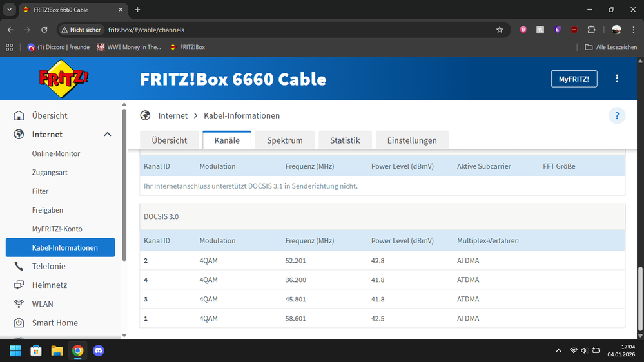Collapse the Internet sidebar section
Viewport: 644px width, 362px height.
[107, 134]
